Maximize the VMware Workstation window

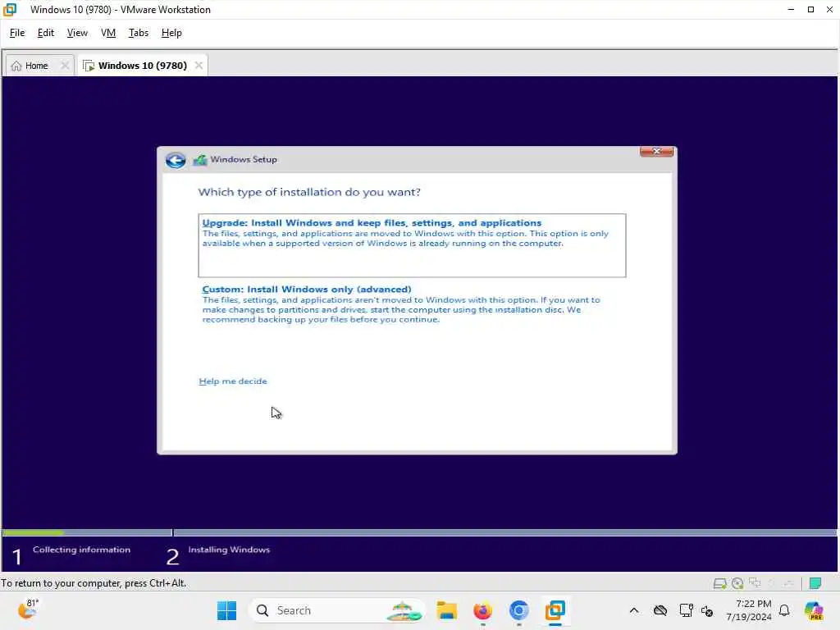pos(810,9)
